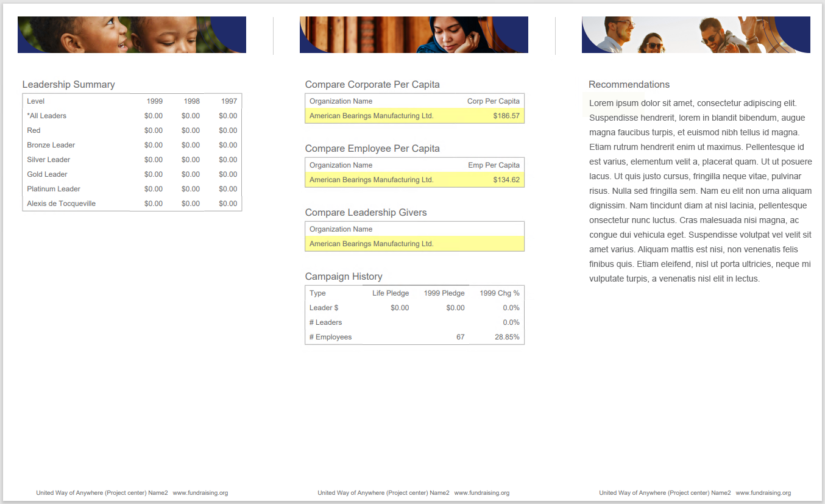
Task: Click the header photo of two children
Action: 132,35
